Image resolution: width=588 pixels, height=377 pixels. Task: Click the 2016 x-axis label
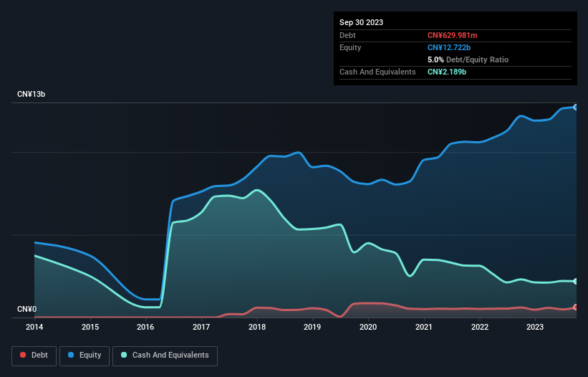145,327
